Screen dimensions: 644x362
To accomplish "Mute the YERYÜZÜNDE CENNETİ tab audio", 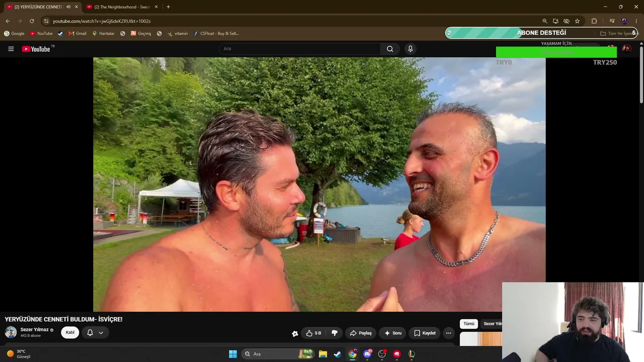I will pyautogui.click(x=68, y=7).
